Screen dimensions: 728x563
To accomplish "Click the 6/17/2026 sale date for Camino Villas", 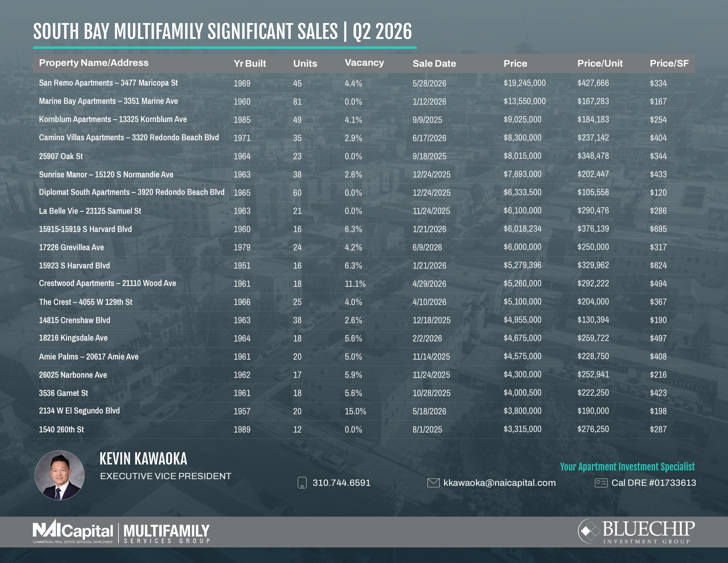I will [429, 138].
